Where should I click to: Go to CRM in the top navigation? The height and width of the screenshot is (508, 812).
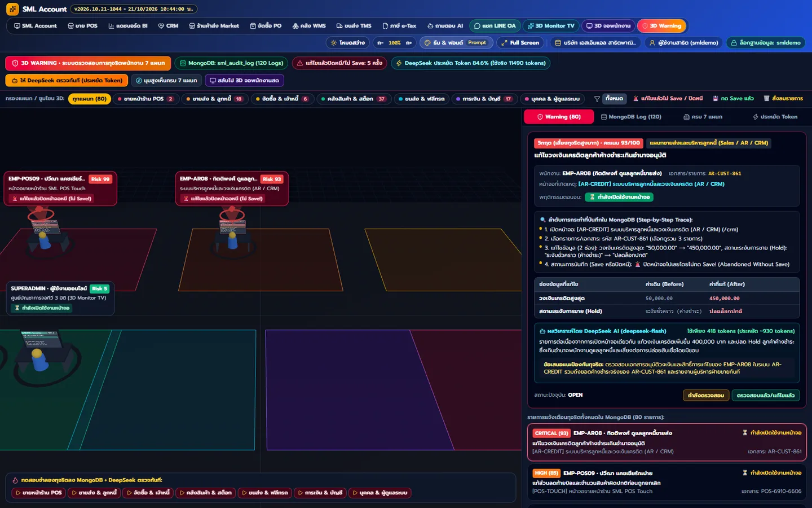click(168, 26)
